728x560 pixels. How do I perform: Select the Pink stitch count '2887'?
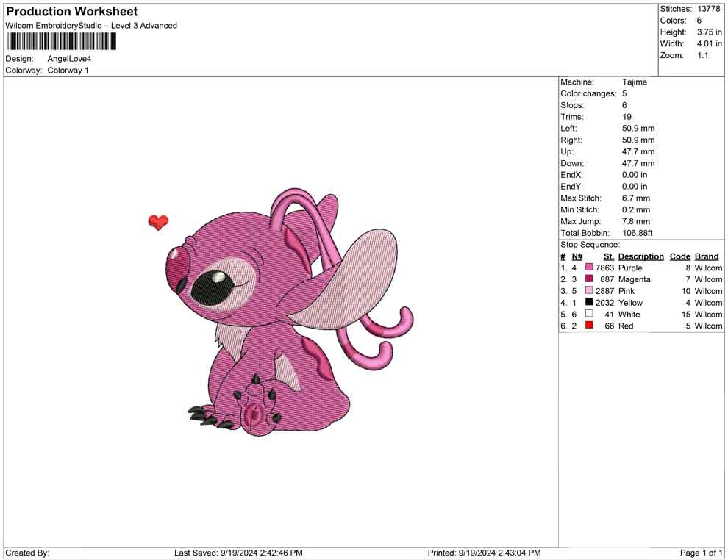coord(604,291)
